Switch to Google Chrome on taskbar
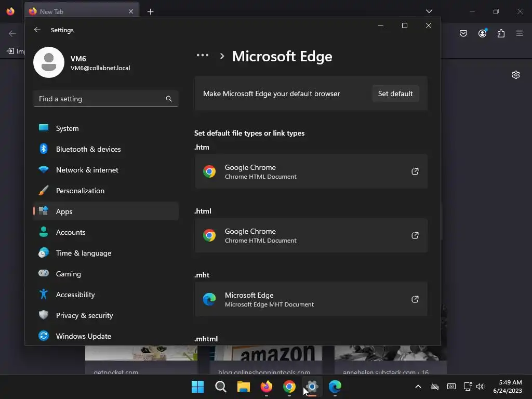This screenshot has height=399, width=532. (289, 387)
